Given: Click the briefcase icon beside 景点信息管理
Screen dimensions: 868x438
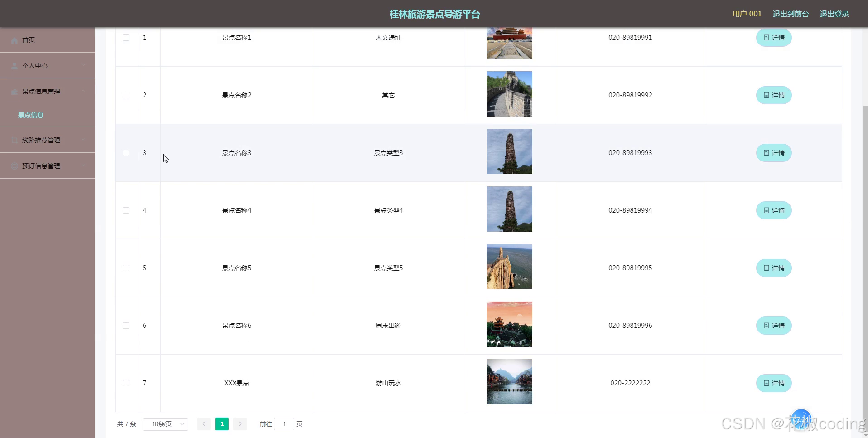Looking at the screenshot, I should [x=14, y=92].
